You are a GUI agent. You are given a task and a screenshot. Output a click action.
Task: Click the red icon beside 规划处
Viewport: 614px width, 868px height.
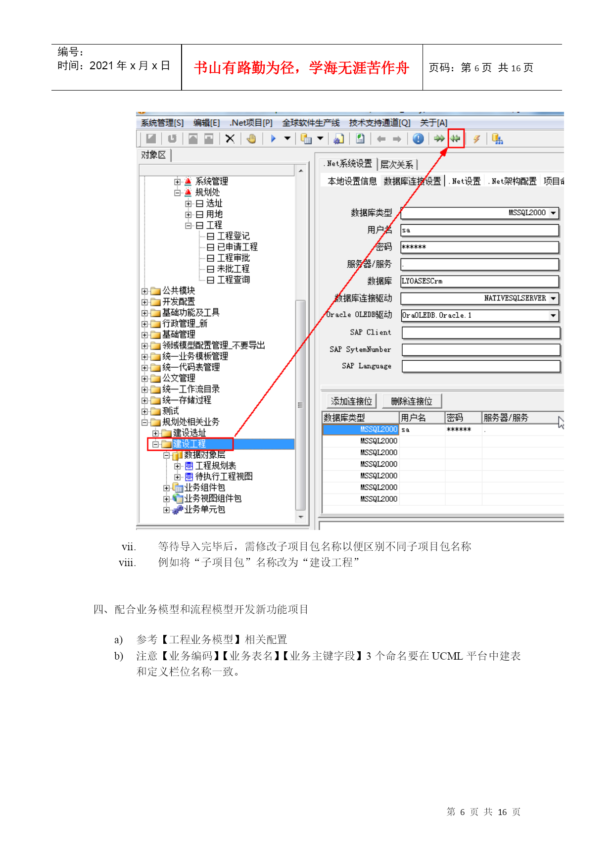(x=188, y=193)
